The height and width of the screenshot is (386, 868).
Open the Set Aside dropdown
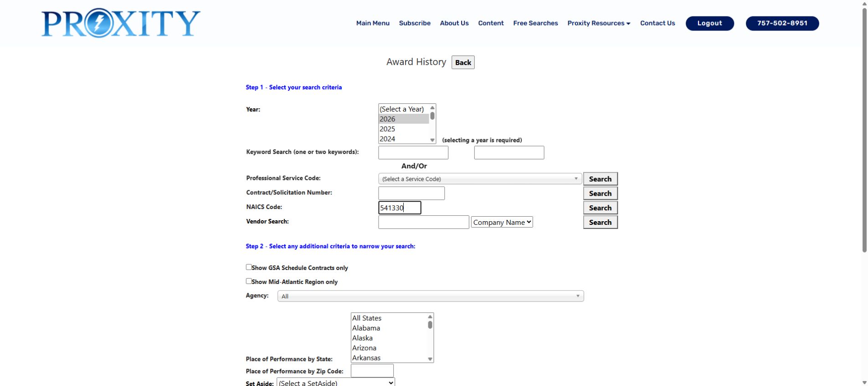[336, 382]
